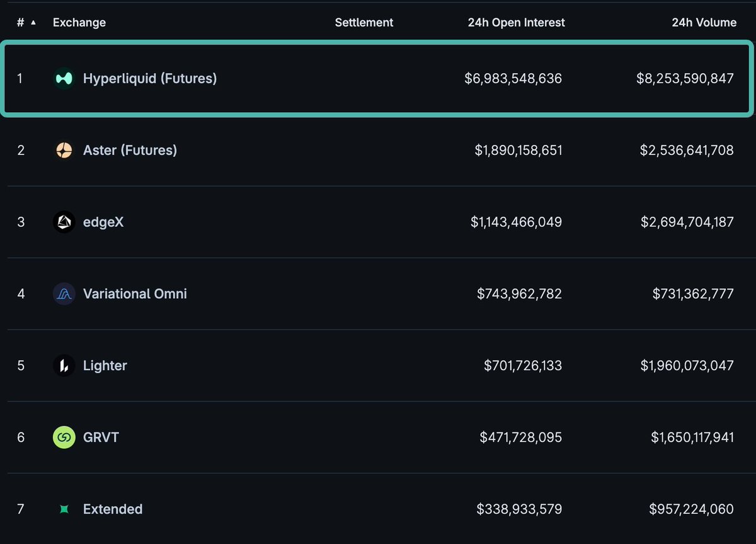Screen dimensions: 756x544
Task: Sort table by 24h Open Interest
Action: pos(516,23)
